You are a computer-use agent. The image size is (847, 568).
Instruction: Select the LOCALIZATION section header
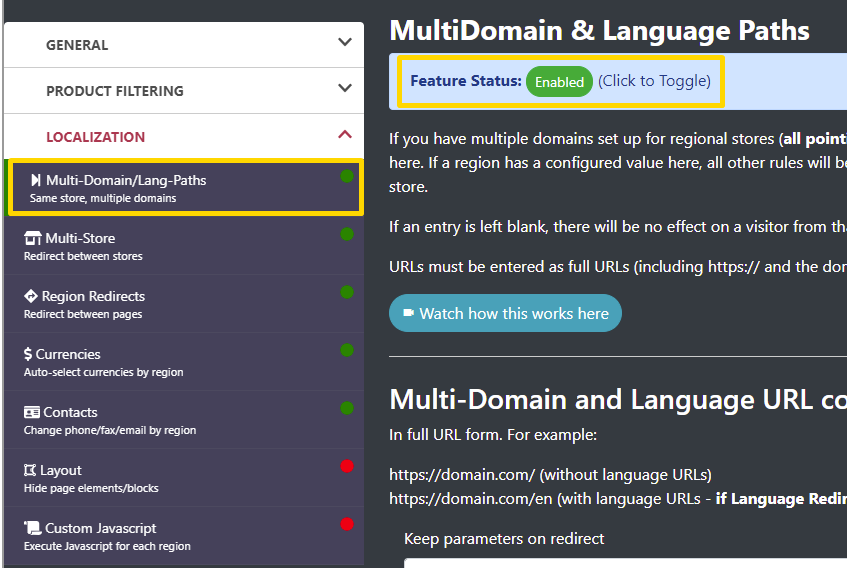coord(184,137)
